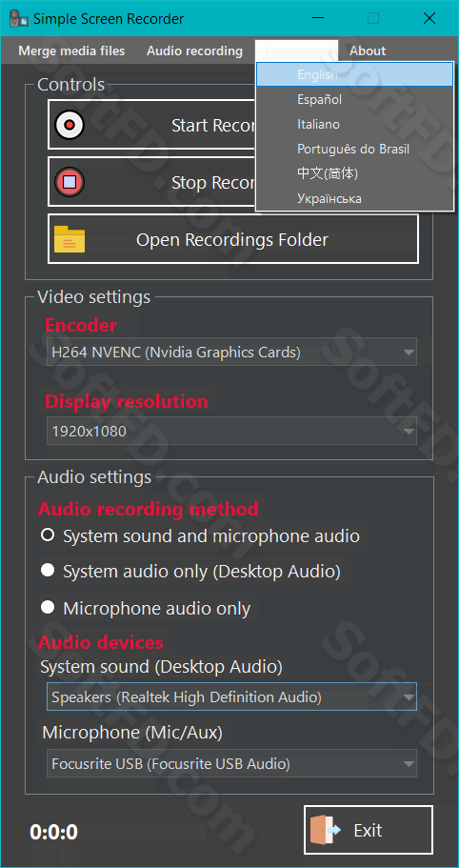Expand the Encoder dropdown

coord(231,353)
